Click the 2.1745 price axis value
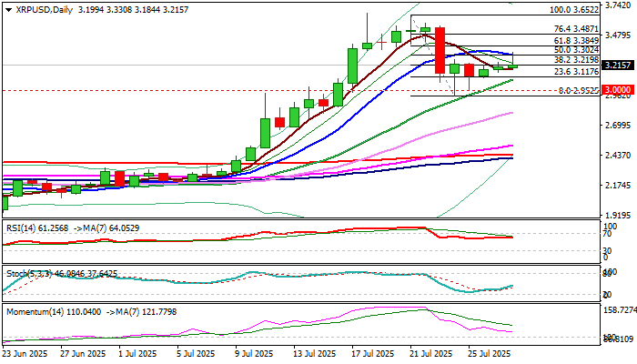This screenshot has width=637, height=364. coord(618,186)
